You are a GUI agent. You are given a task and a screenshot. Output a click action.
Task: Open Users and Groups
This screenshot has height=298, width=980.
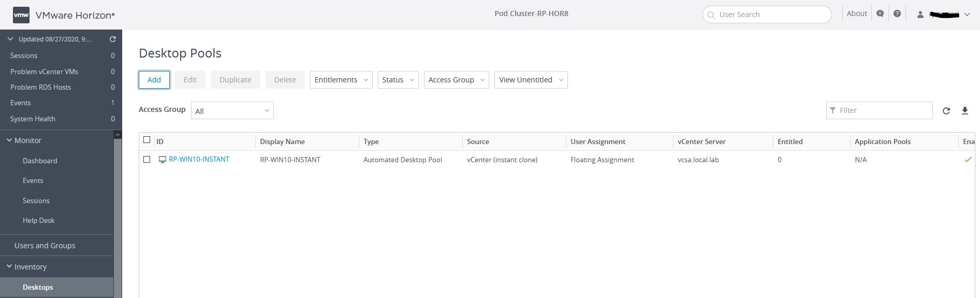(45, 246)
